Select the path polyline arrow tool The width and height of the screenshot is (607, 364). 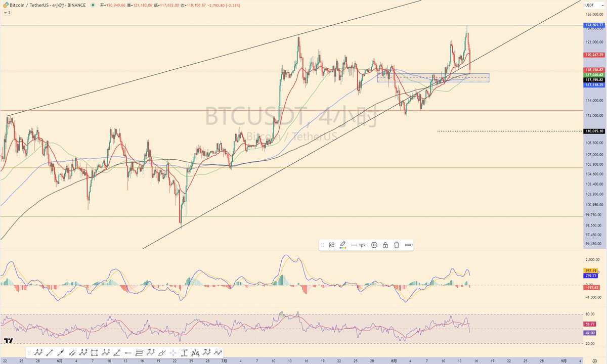click(218, 353)
